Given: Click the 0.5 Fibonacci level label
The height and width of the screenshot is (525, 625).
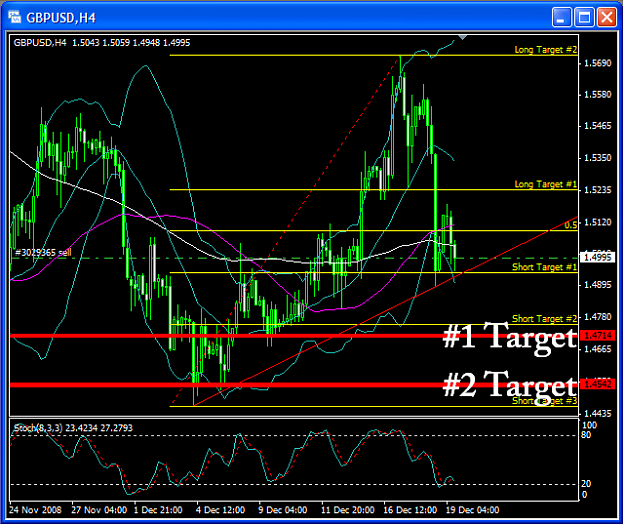Looking at the screenshot, I should (x=571, y=225).
